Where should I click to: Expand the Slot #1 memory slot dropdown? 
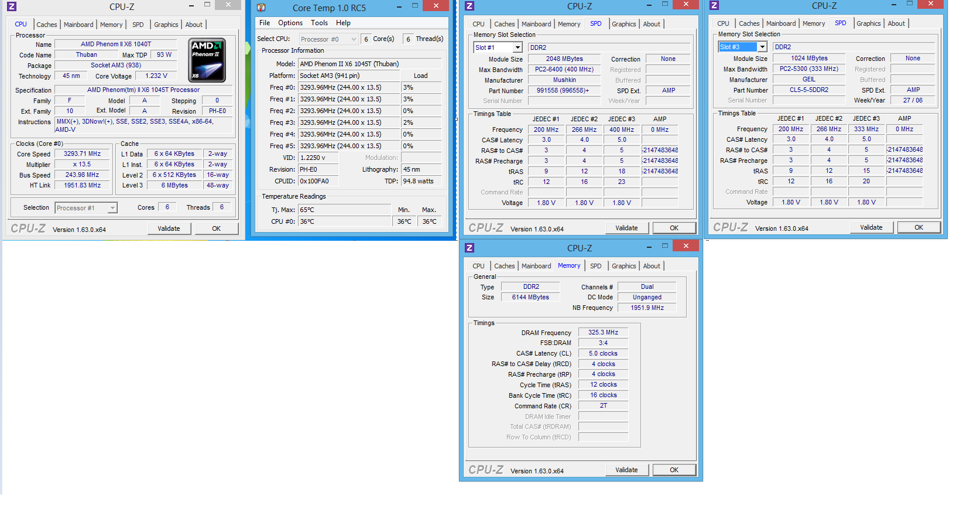pyautogui.click(x=518, y=47)
